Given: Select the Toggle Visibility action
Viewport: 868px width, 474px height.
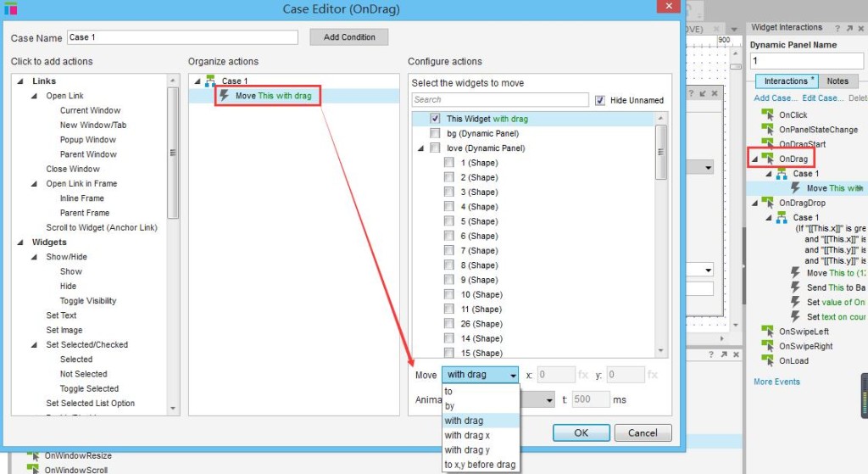Looking at the screenshot, I should point(88,301).
